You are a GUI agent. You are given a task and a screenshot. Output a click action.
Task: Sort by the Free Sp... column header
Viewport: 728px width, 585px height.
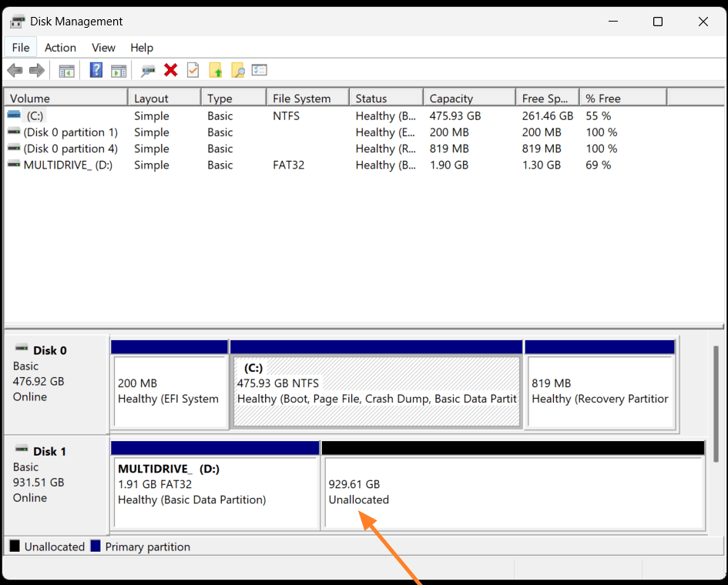click(548, 99)
